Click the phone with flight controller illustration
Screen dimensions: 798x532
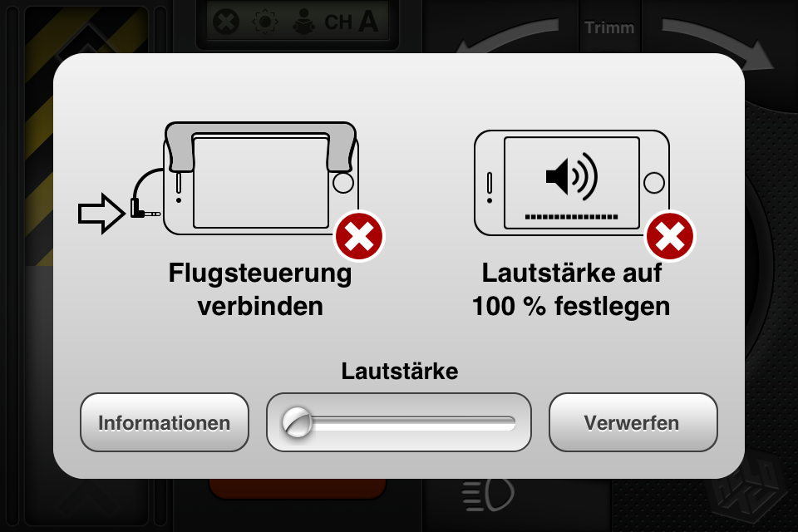click(x=260, y=178)
